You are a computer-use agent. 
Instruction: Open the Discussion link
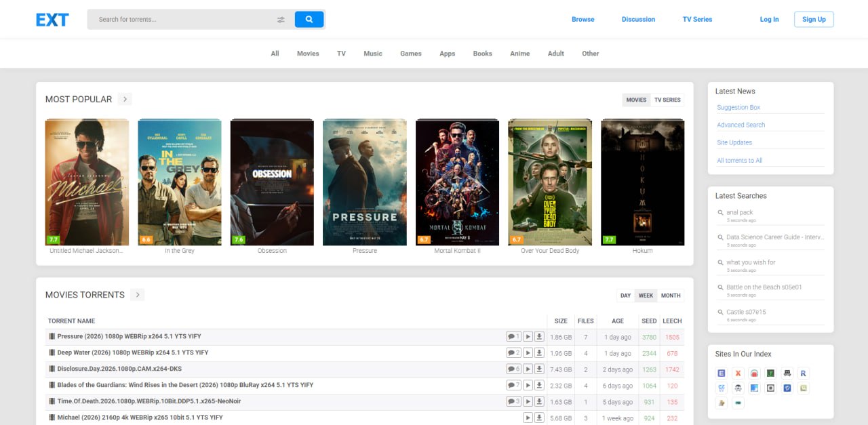tap(639, 20)
